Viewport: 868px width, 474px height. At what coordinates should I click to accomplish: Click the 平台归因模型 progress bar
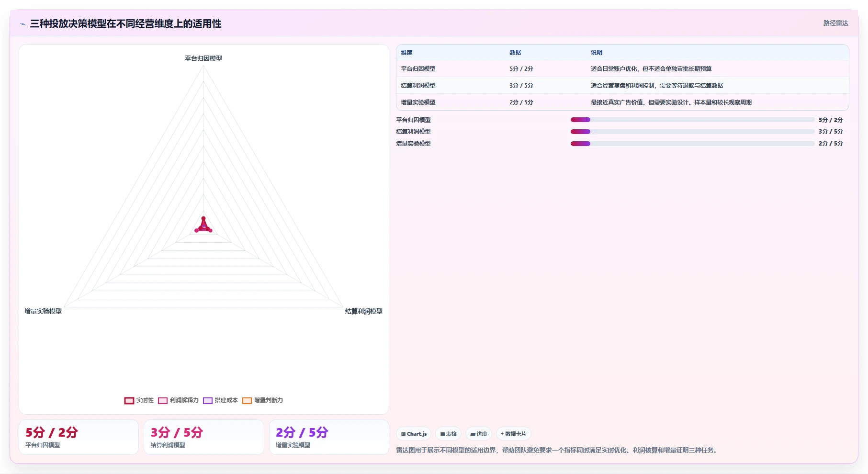692,120
